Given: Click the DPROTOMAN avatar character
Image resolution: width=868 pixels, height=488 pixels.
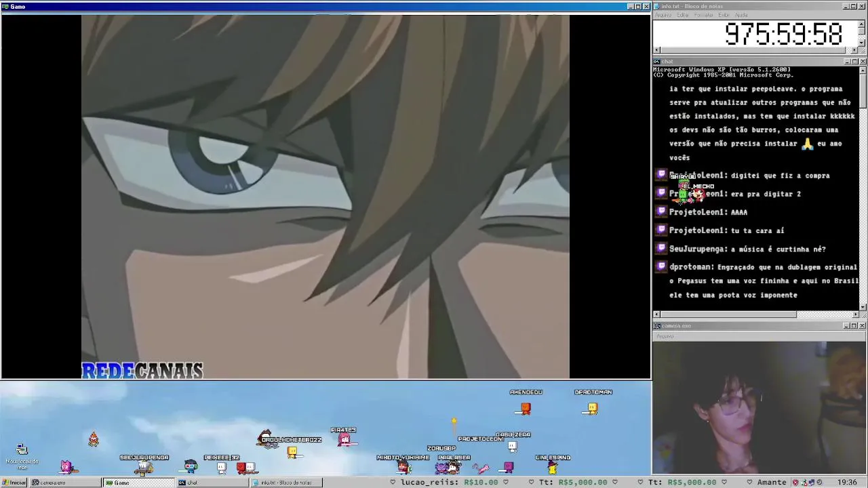Looking at the screenshot, I should [x=593, y=408].
